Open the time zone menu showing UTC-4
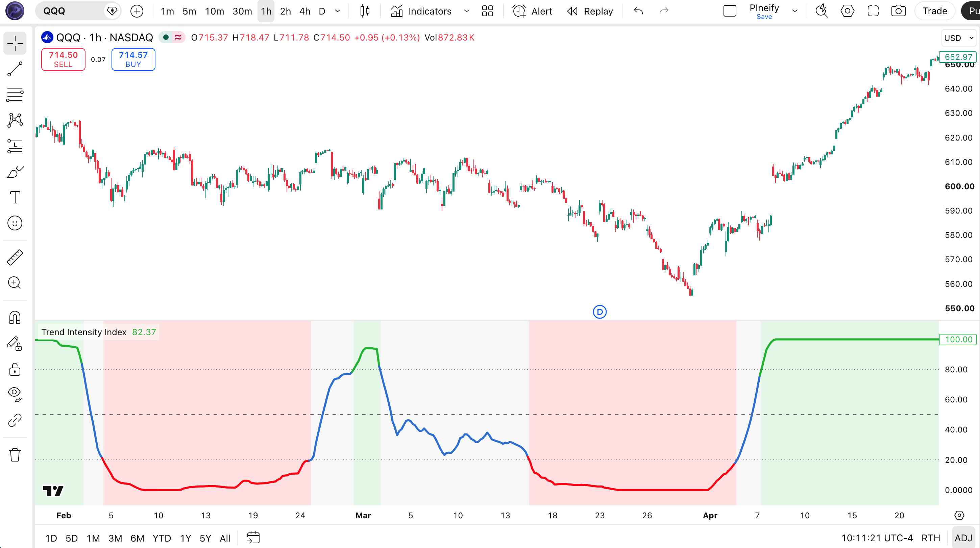 (x=877, y=538)
